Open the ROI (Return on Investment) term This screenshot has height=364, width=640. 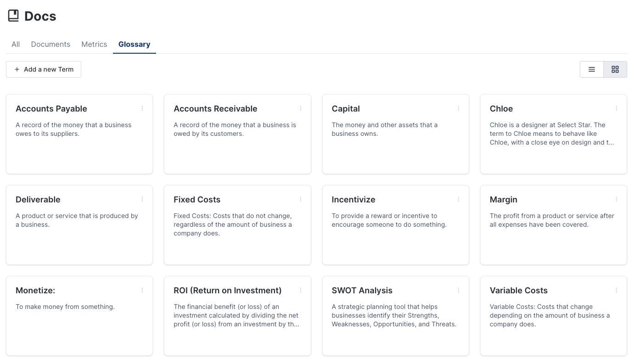click(x=228, y=291)
